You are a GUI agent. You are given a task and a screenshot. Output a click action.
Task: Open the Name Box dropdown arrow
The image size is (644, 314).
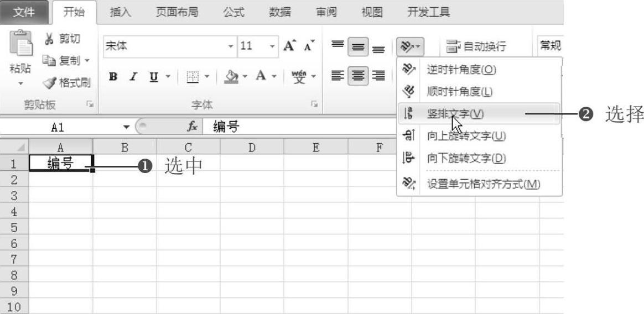127,128
